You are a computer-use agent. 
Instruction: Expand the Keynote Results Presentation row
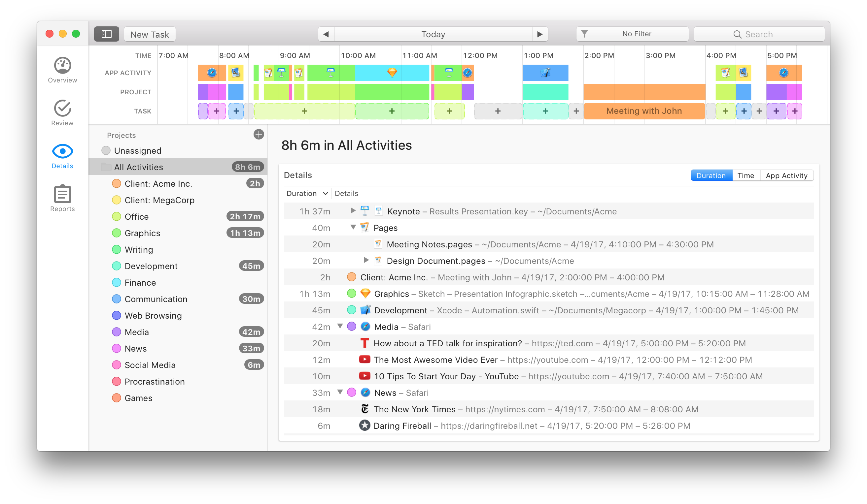(x=353, y=210)
